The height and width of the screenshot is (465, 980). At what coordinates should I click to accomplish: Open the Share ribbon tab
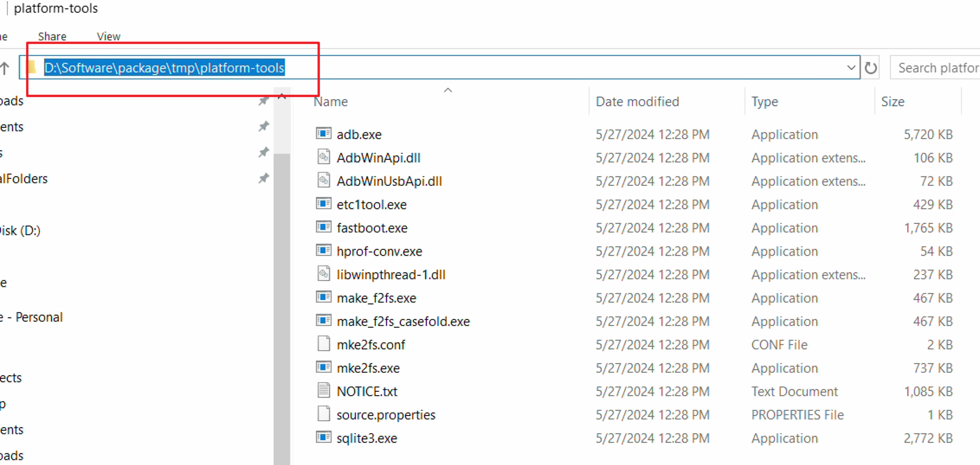point(52,36)
